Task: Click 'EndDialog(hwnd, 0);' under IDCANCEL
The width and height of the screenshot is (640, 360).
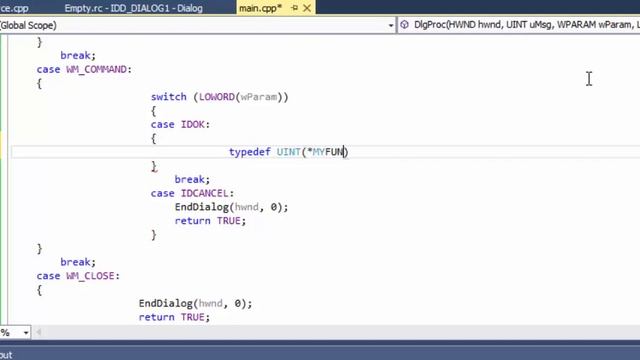Action: coord(231,207)
